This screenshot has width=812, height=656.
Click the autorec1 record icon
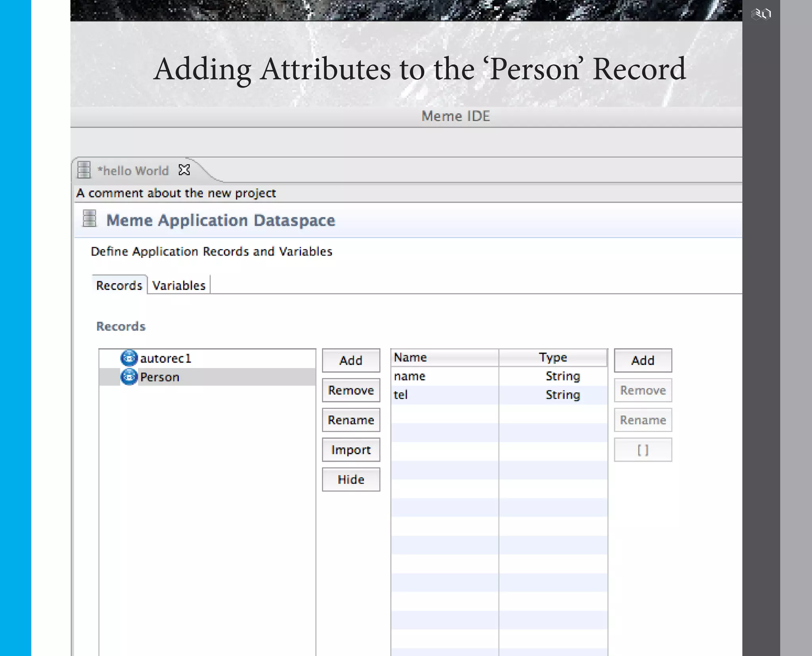coord(129,358)
